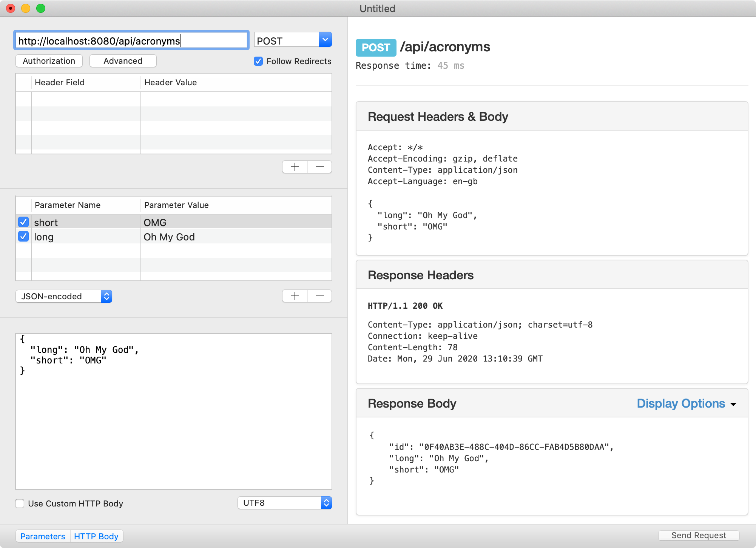
Task: Open UTF8 charset dropdown
Action: [285, 503]
